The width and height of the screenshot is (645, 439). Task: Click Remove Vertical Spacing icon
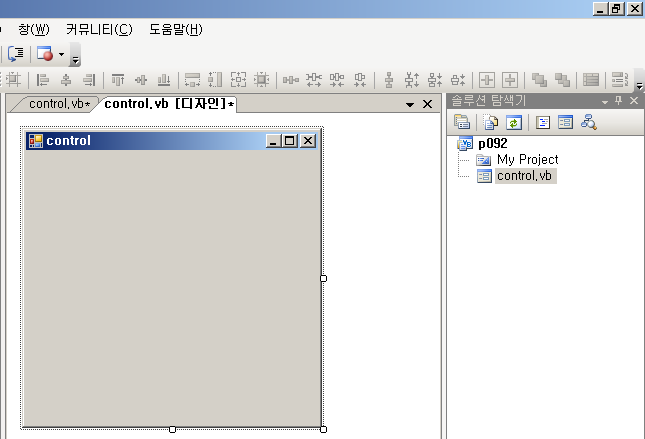pyautogui.click(x=458, y=79)
